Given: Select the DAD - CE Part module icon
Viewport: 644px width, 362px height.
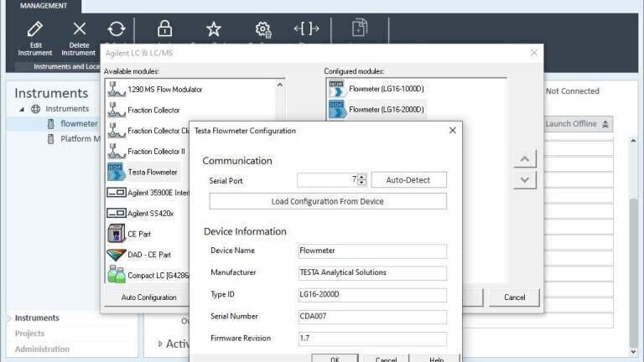Looking at the screenshot, I should [x=117, y=255].
